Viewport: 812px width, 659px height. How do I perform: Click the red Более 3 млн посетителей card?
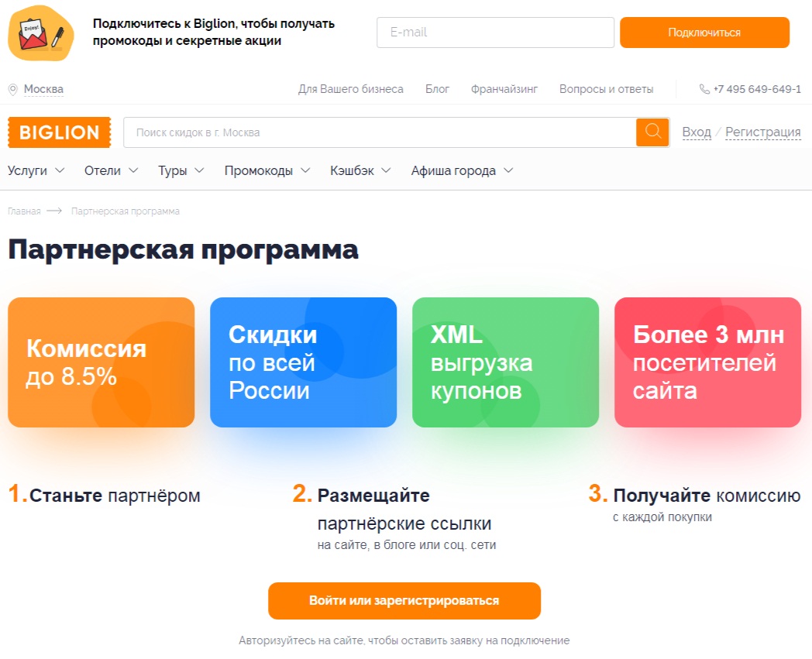coord(707,362)
